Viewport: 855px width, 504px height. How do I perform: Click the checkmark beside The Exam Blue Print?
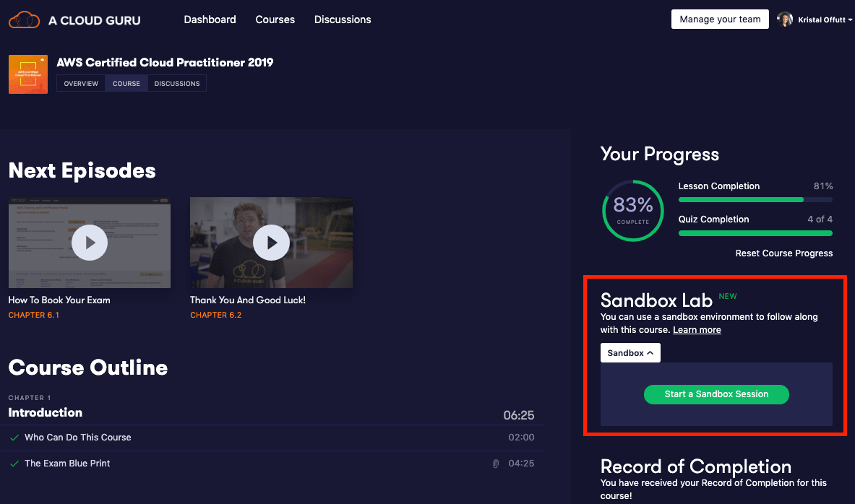pos(14,464)
